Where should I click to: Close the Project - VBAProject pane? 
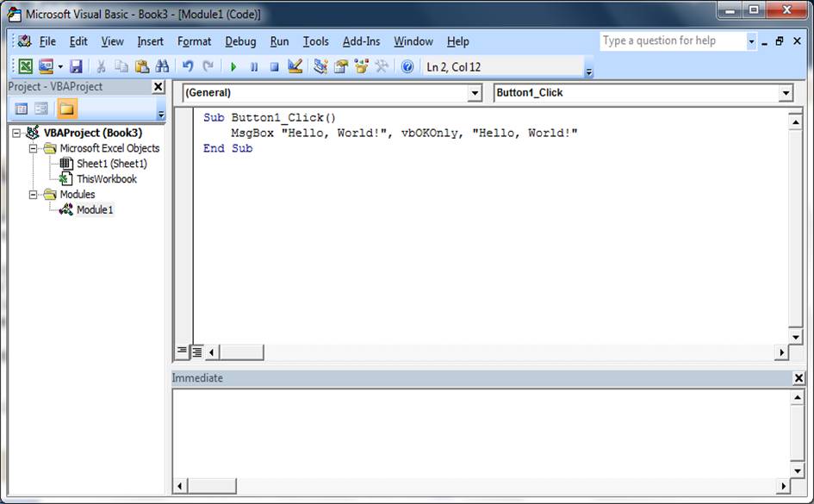coord(158,87)
